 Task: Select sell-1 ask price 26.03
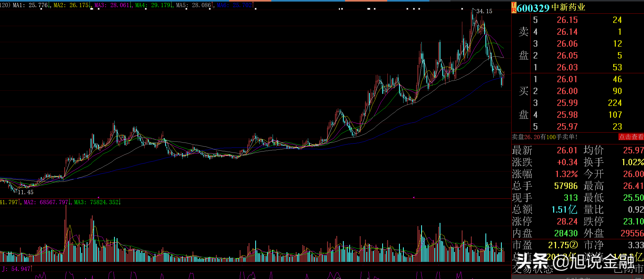[567, 67]
